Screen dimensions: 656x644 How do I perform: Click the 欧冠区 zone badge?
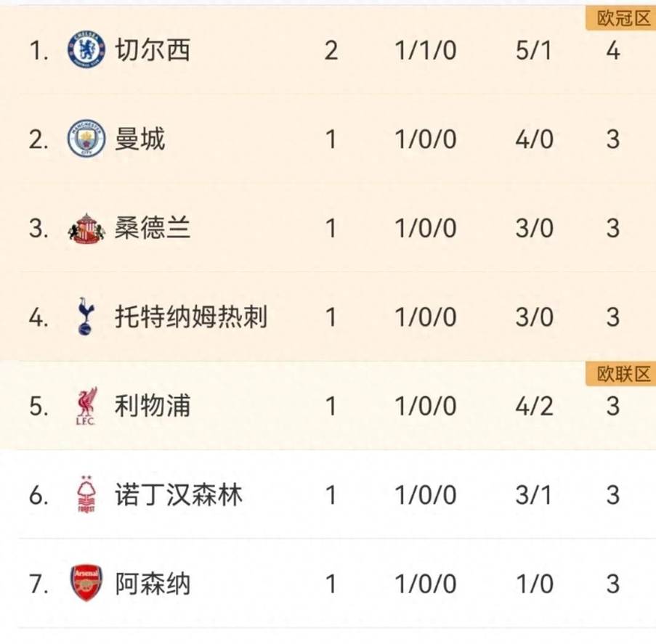coord(620,19)
